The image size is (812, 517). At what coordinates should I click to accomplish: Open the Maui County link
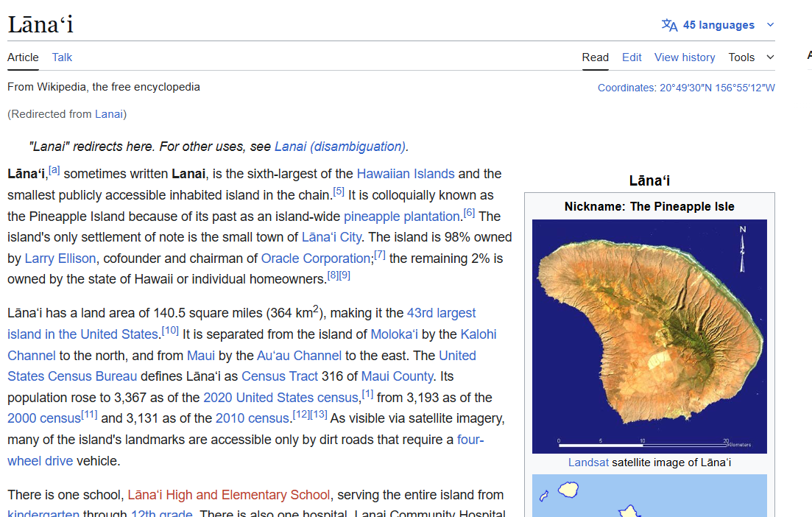point(398,376)
